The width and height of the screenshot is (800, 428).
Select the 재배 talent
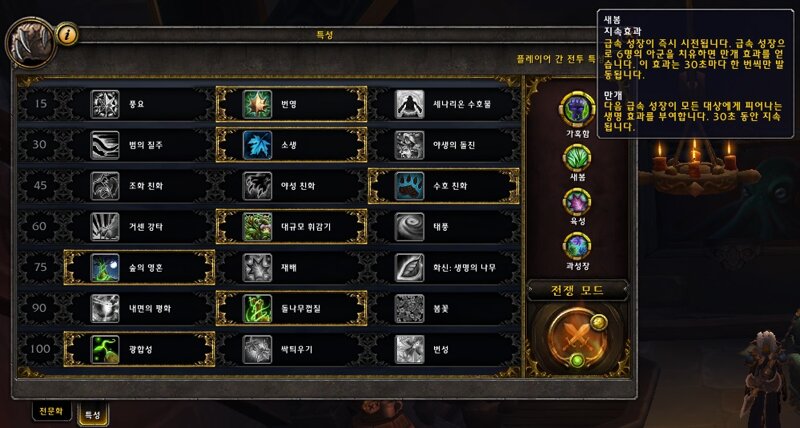pyautogui.click(x=292, y=267)
